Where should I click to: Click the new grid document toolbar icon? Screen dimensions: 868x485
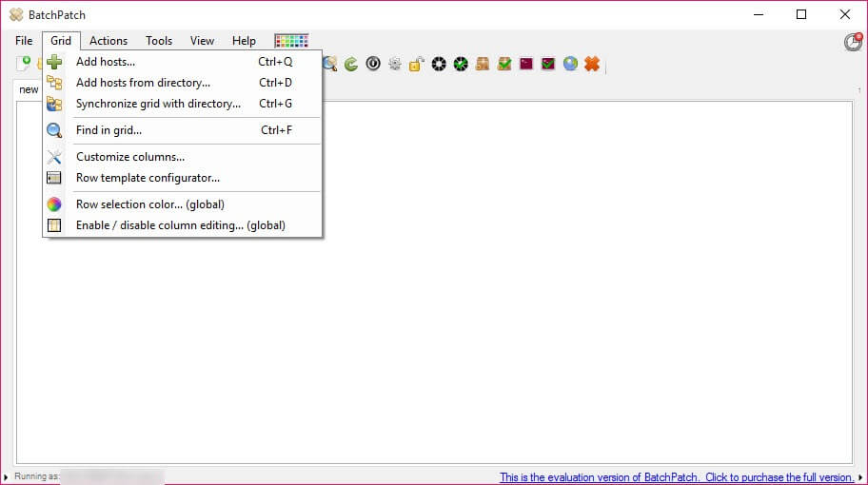[x=24, y=63]
